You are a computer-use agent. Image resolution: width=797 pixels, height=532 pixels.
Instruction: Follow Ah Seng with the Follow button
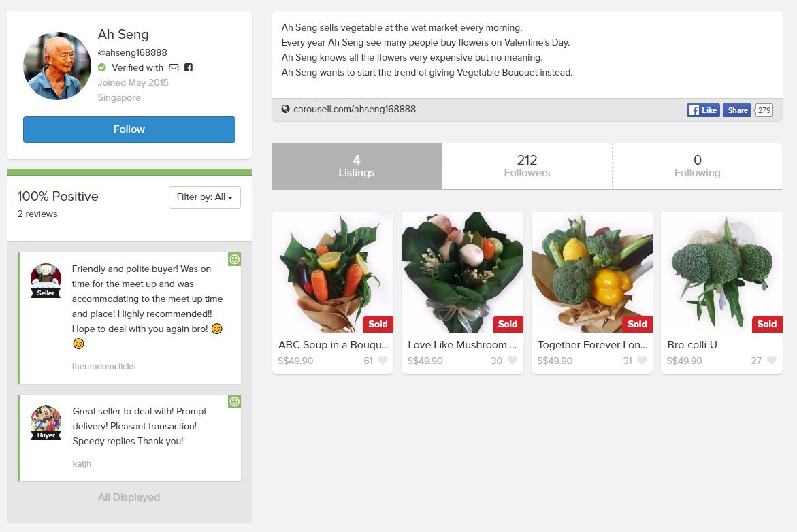pos(129,129)
